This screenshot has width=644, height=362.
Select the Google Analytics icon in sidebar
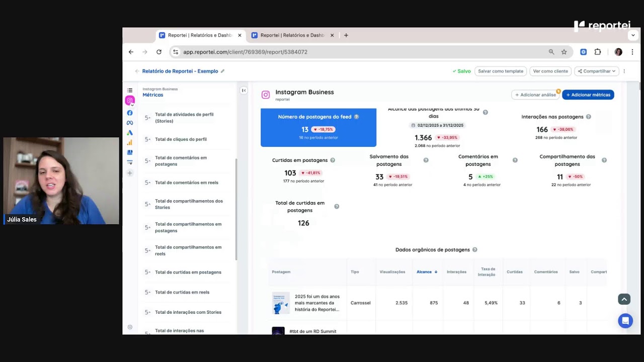coord(130,143)
